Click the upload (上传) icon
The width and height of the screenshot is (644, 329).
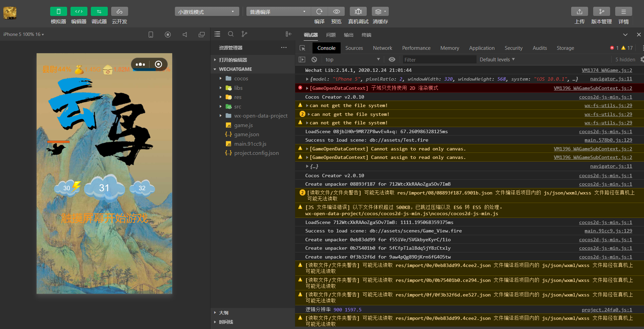click(579, 12)
